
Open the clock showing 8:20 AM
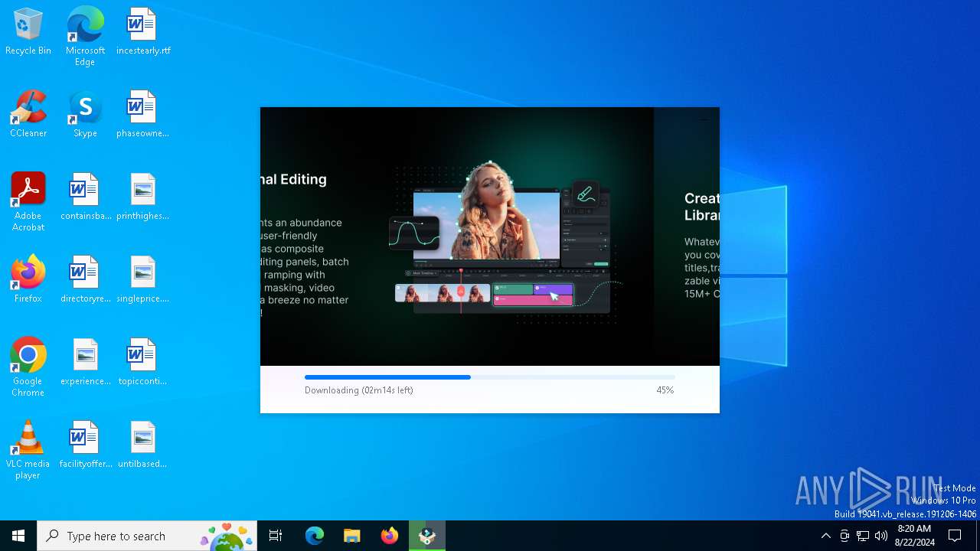pos(914,536)
